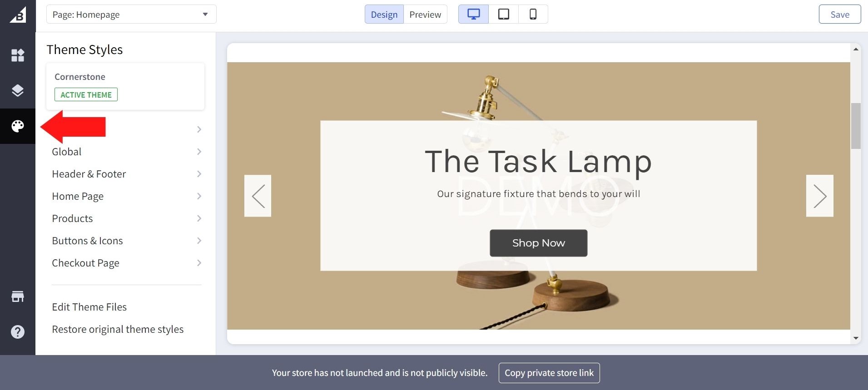This screenshot has width=868, height=390.
Task: Expand the Global styles section
Action: coord(126,152)
